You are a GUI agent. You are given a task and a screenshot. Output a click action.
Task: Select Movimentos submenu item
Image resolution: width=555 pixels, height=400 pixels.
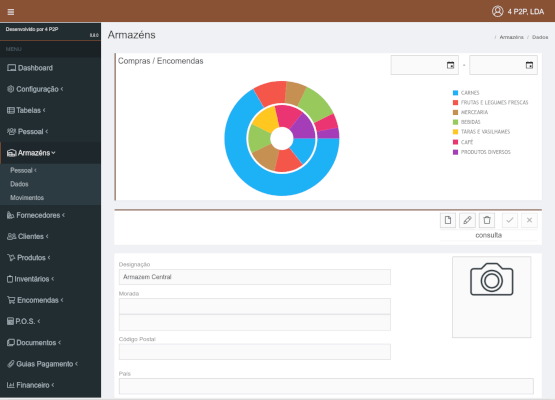[x=27, y=198]
